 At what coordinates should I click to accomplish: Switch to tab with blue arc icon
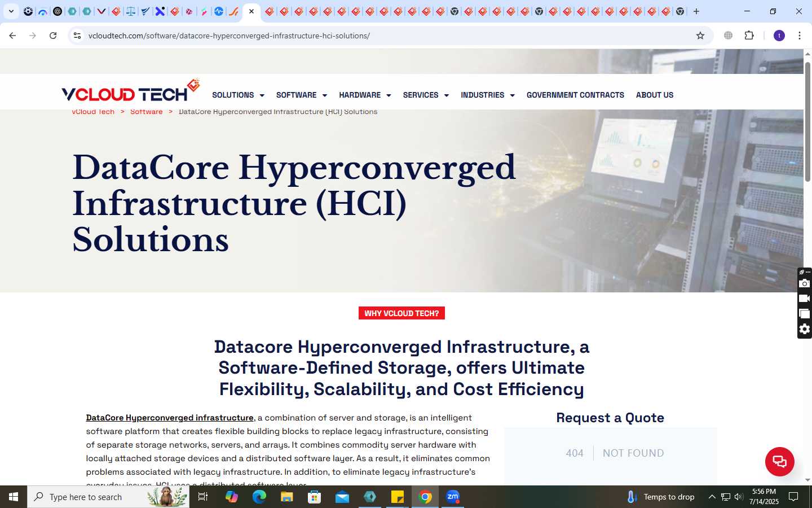43,11
